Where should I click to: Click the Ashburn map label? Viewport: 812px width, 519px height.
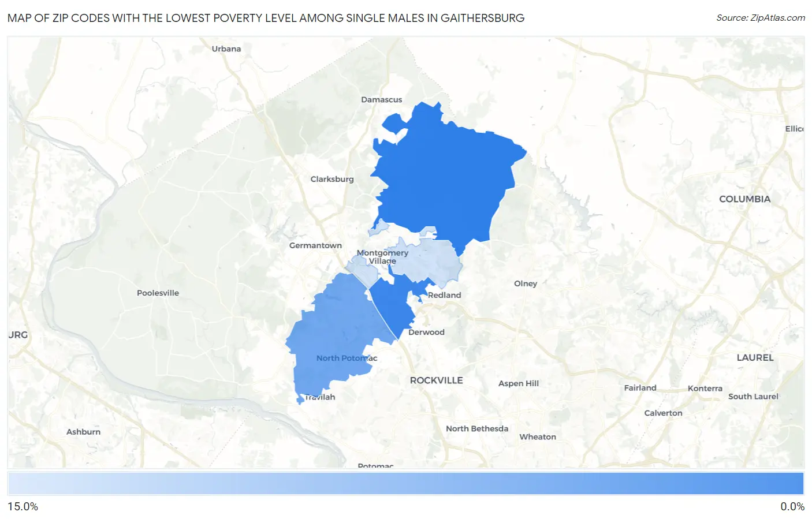(83, 432)
